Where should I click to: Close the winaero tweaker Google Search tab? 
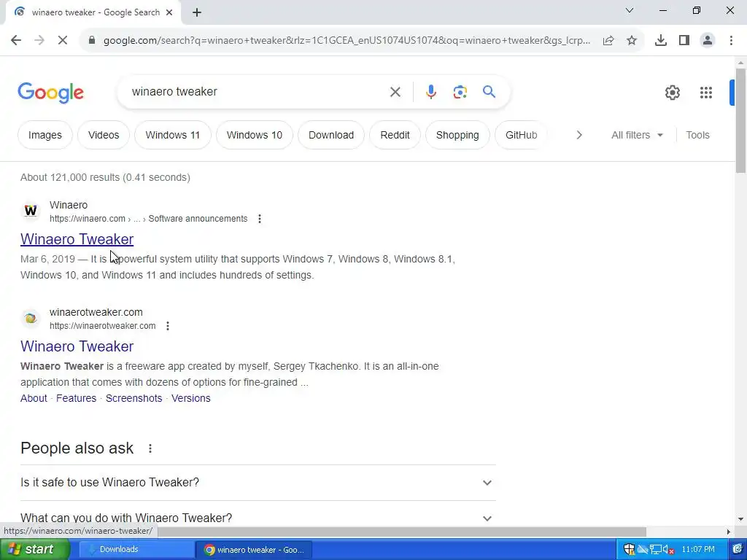point(169,12)
